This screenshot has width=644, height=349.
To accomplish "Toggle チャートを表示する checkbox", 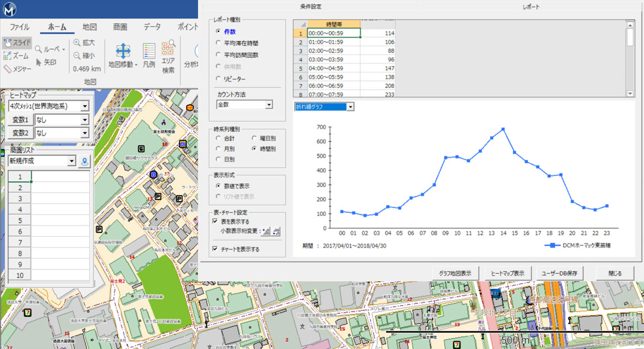I will point(215,249).
